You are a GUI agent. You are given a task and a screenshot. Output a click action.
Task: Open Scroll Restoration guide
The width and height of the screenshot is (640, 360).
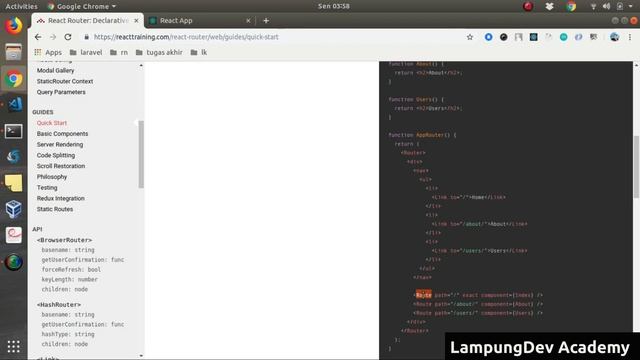[61, 166]
